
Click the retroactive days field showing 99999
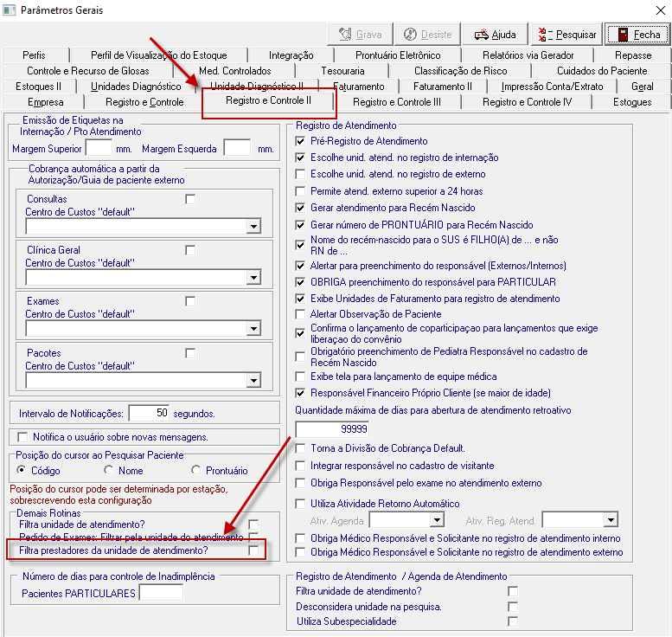tap(332, 429)
